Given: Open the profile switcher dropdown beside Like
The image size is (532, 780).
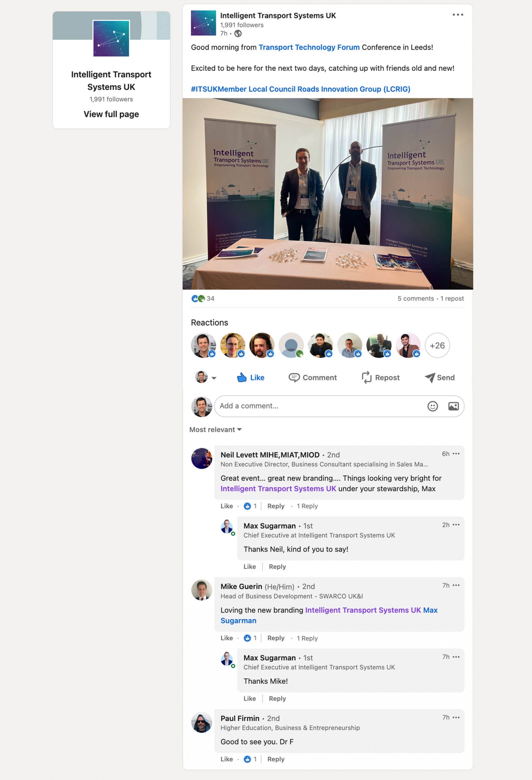Looking at the screenshot, I should [206, 377].
